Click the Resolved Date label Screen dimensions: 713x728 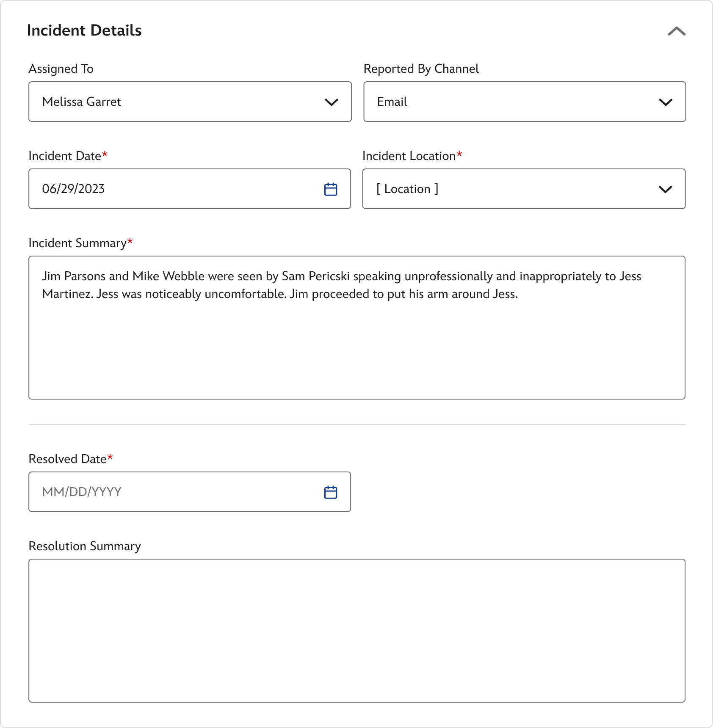pos(67,459)
